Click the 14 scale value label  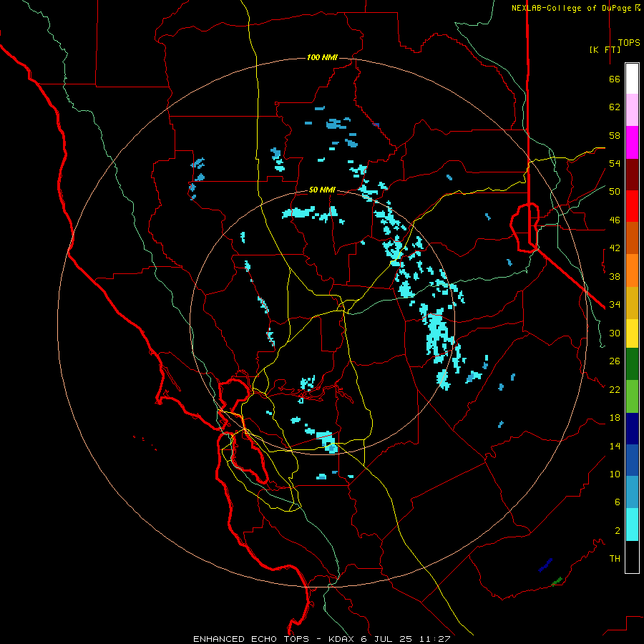[x=615, y=446]
